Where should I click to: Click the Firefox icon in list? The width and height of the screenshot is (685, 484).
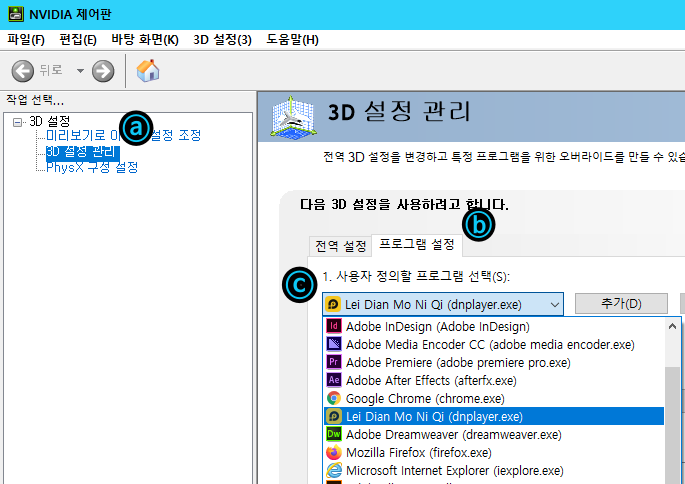(x=334, y=452)
